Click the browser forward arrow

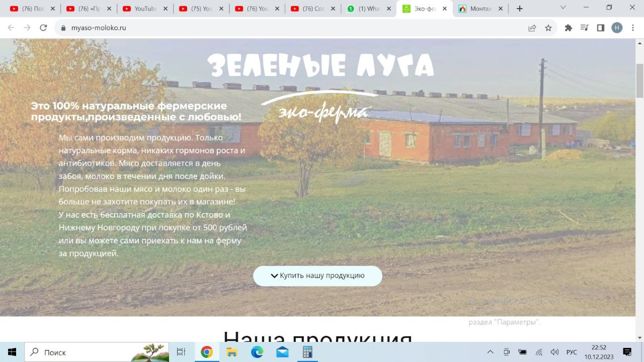pyautogui.click(x=27, y=28)
